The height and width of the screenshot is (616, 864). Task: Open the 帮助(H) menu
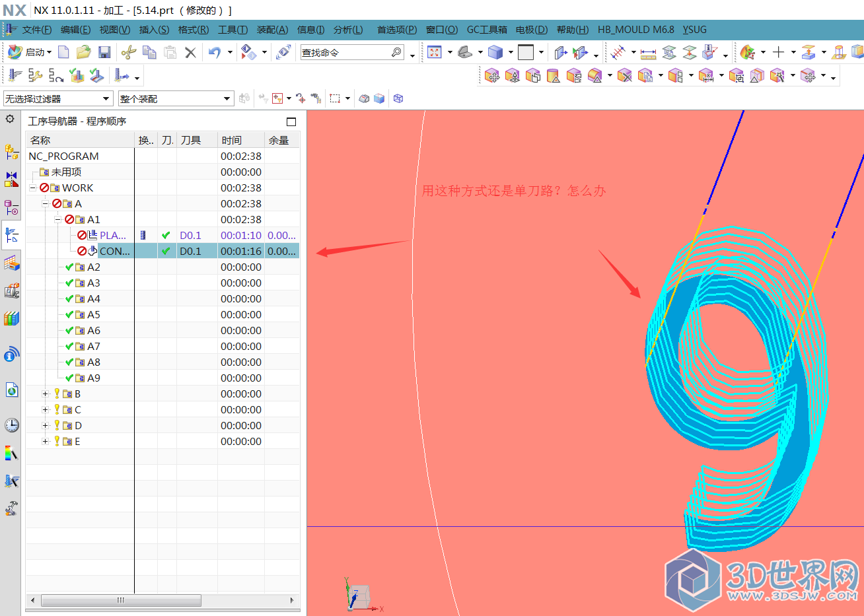[x=572, y=30]
